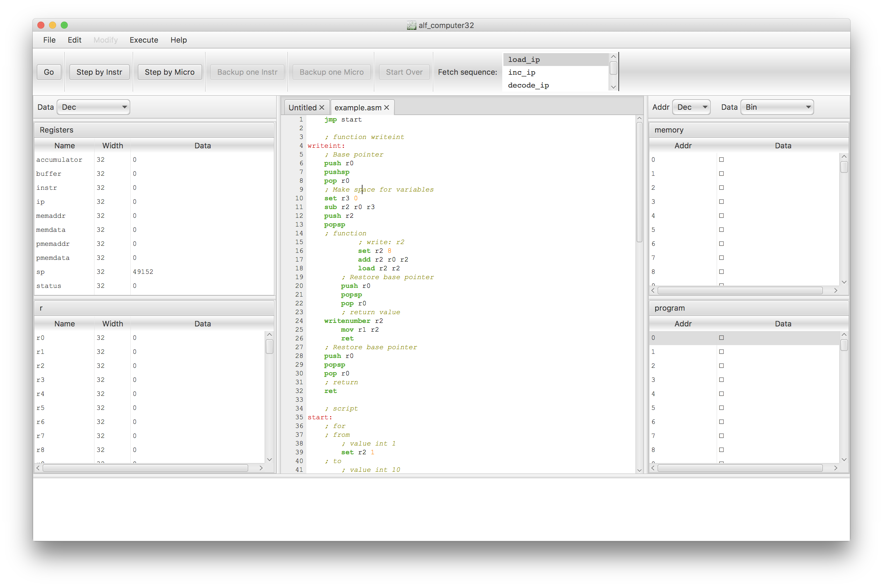
Task: Click the memory table scroll right arrow
Action: [x=836, y=290]
